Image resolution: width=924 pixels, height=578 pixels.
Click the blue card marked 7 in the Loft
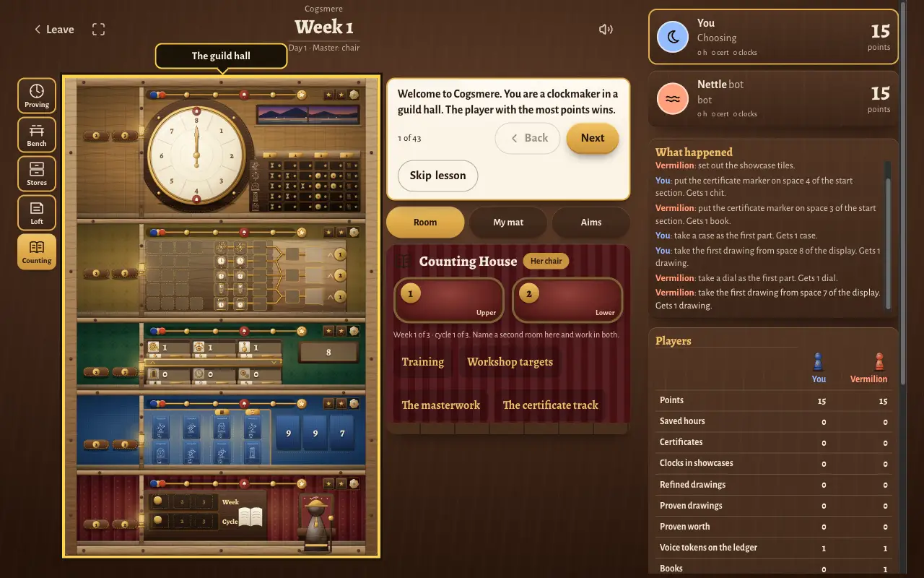click(341, 433)
